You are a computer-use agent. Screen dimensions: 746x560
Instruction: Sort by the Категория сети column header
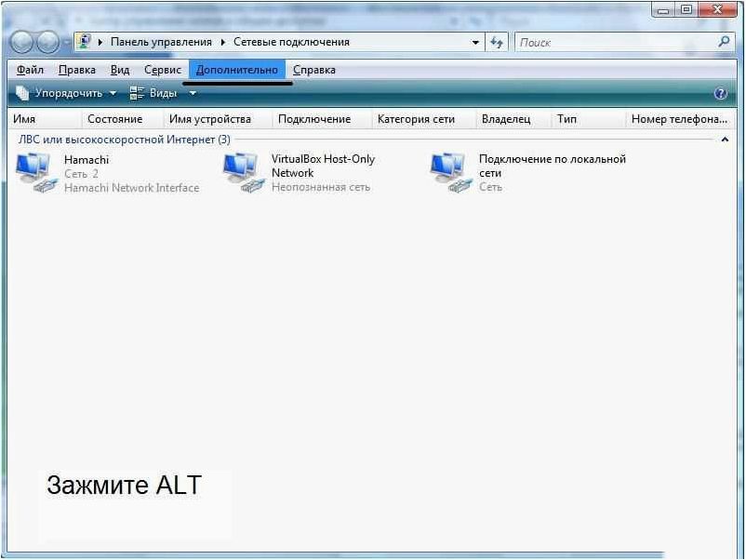[424, 119]
